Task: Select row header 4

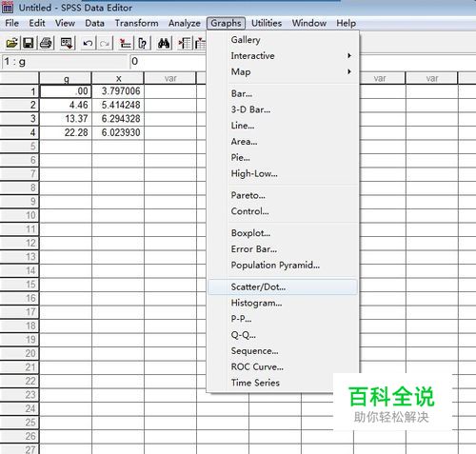Action: (x=19, y=132)
